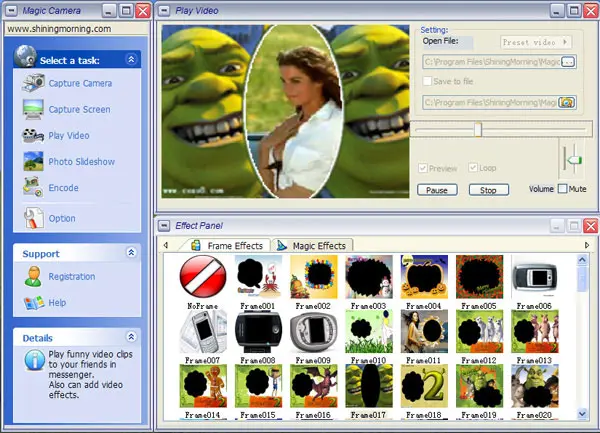Select the Capture Screen icon

click(x=33, y=109)
